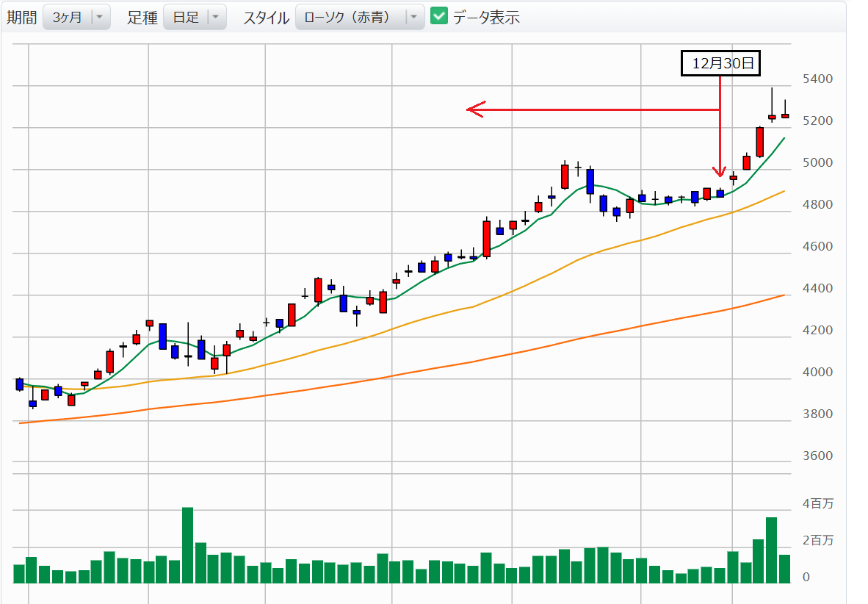
Task: Click the first blue candlestick at far left
Action: tap(20, 384)
